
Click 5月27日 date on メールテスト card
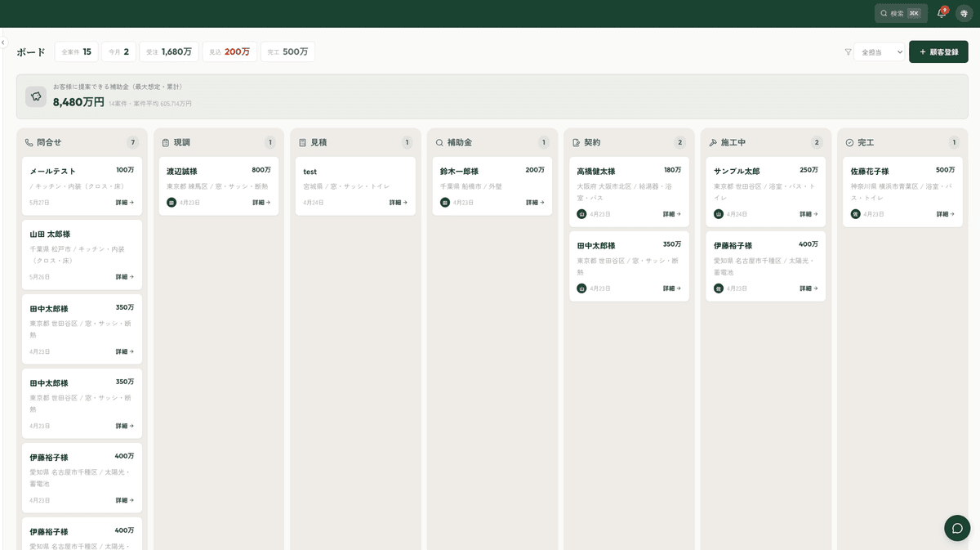coord(40,203)
